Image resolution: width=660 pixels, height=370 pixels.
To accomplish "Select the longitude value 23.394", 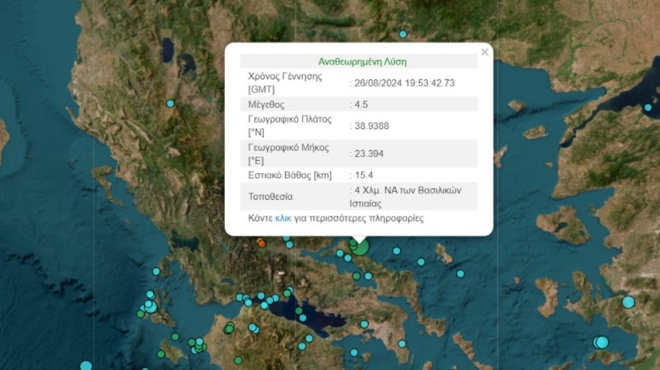I will 369,154.
